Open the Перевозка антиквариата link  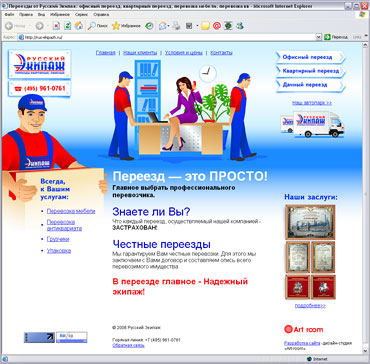click(64, 225)
